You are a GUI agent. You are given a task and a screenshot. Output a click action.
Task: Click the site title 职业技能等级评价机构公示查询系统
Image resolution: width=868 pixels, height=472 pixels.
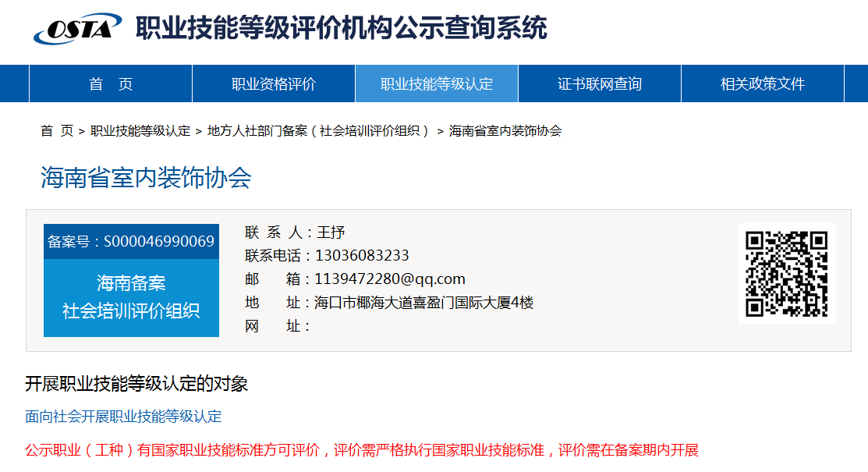tap(341, 28)
